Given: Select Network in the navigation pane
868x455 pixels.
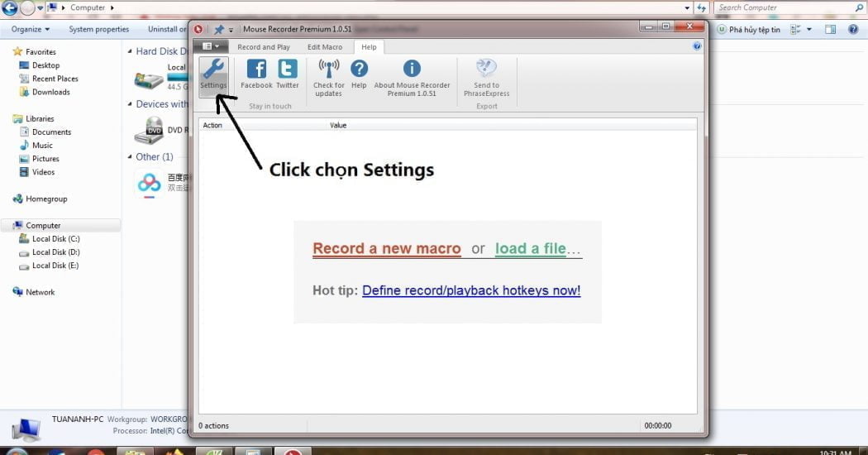Looking at the screenshot, I should pos(40,292).
